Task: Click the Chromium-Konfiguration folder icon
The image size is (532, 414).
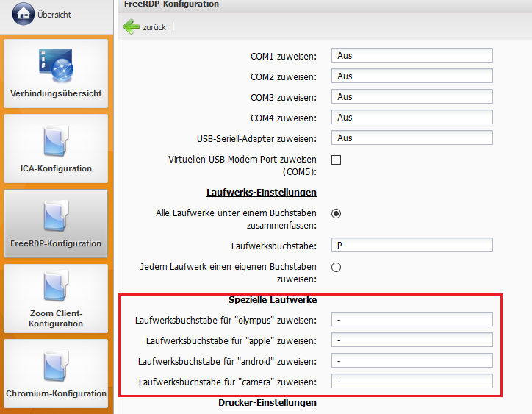Action: coord(56,366)
